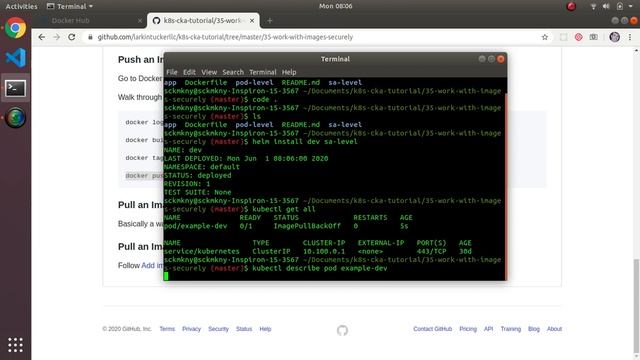Open the Privacy footer link
The height and width of the screenshot is (360, 640).
pos(191,329)
